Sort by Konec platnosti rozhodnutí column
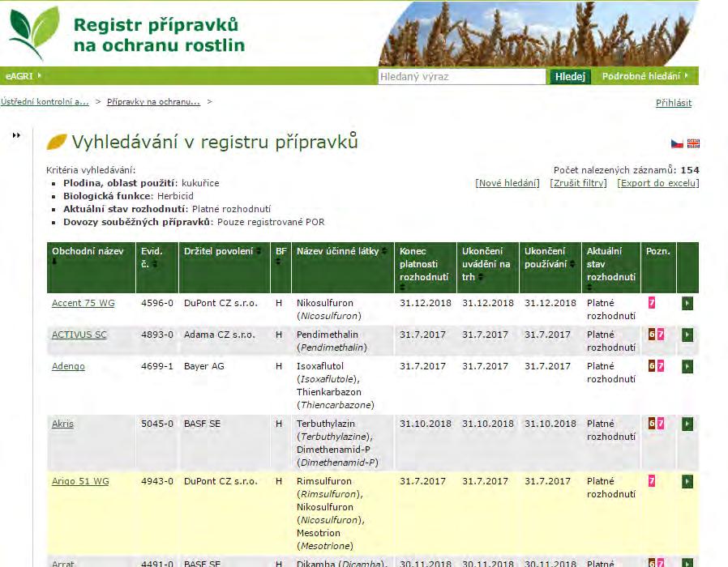The width and height of the screenshot is (728, 567). [x=403, y=288]
